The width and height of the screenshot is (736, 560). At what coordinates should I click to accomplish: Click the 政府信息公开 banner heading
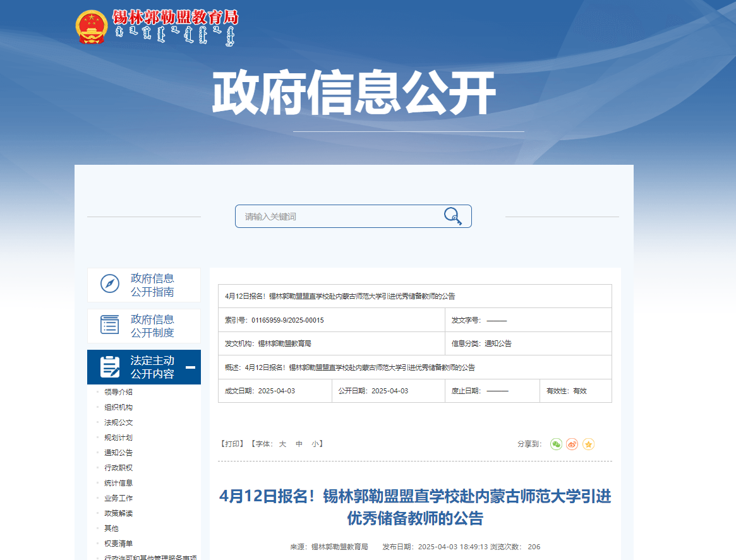pos(354,92)
